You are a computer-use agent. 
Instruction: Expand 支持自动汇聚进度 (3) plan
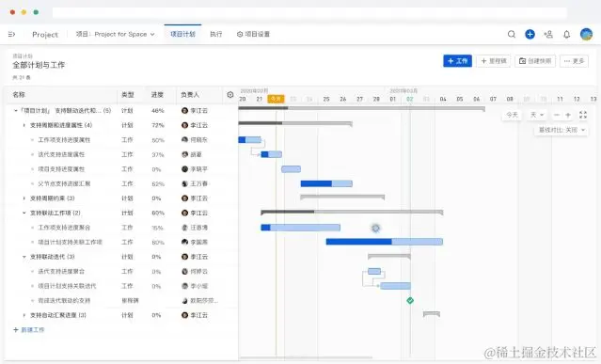coord(24,315)
